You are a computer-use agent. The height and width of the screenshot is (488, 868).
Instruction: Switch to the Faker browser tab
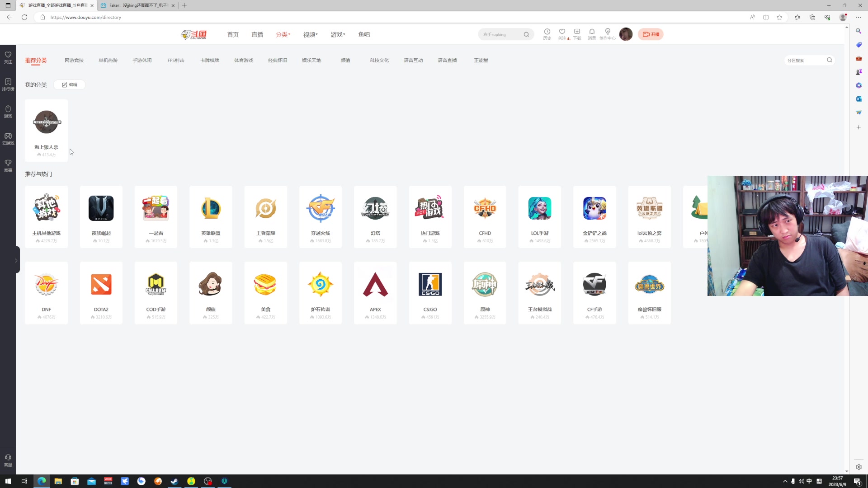pos(137,5)
